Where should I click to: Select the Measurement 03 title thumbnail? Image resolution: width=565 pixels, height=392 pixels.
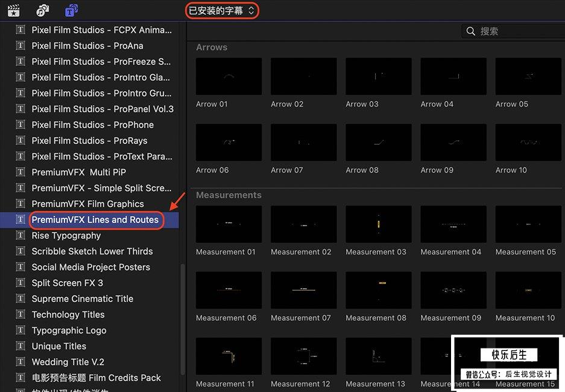pos(379,224)
